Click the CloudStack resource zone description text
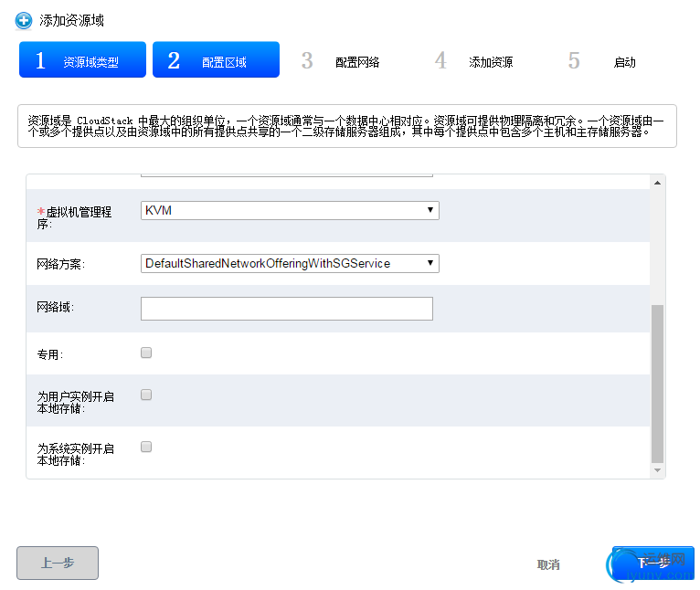The width and height of the screenshot is (700, 590). (346, 126)
